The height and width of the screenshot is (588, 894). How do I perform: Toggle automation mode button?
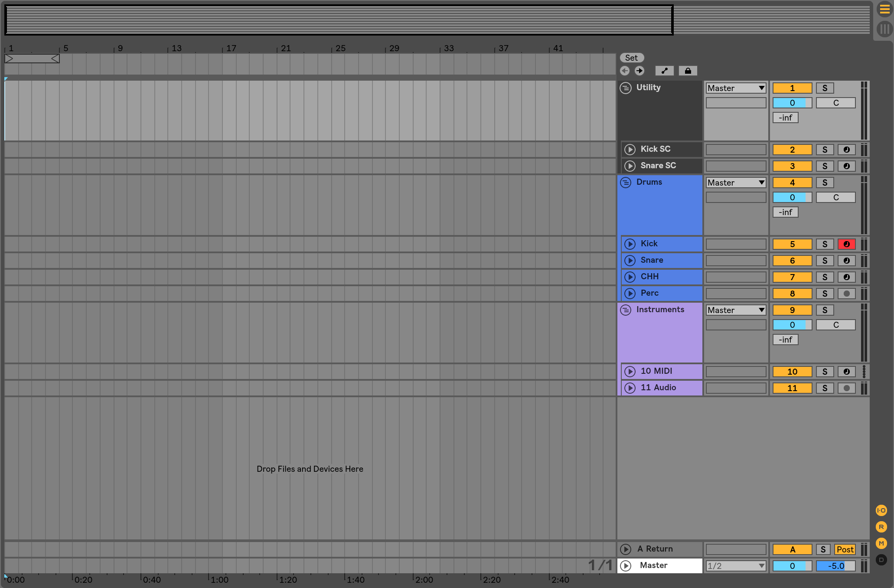coord(665,71)
